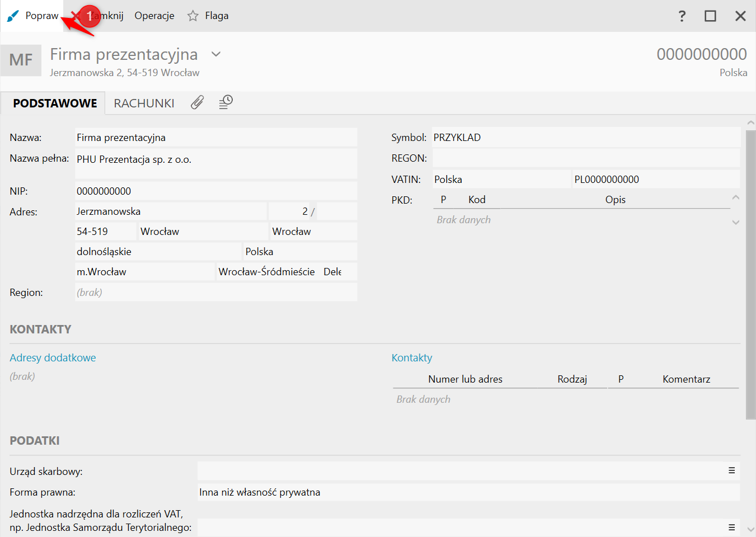Open Jednostka nadrzędna list menu icon
Image resolution: width=756 pixels, height=537 pixels.
point(731,527)
